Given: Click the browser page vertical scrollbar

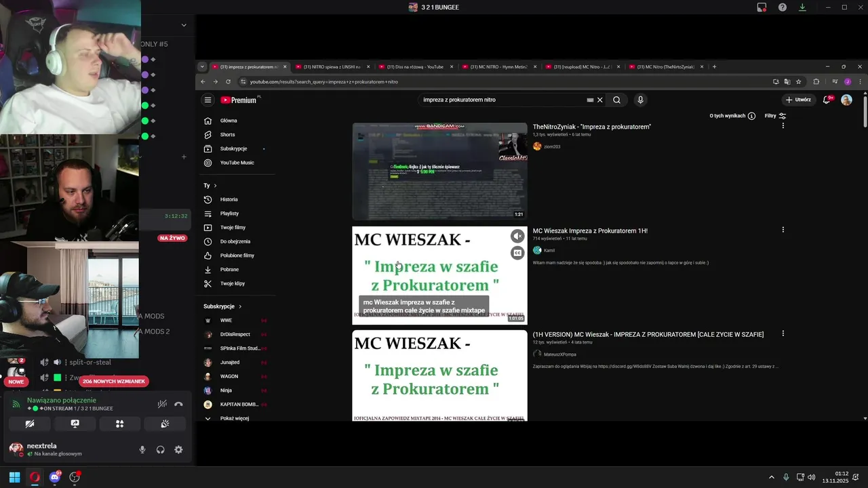Looking at the screenshot, I should [865, 110].
